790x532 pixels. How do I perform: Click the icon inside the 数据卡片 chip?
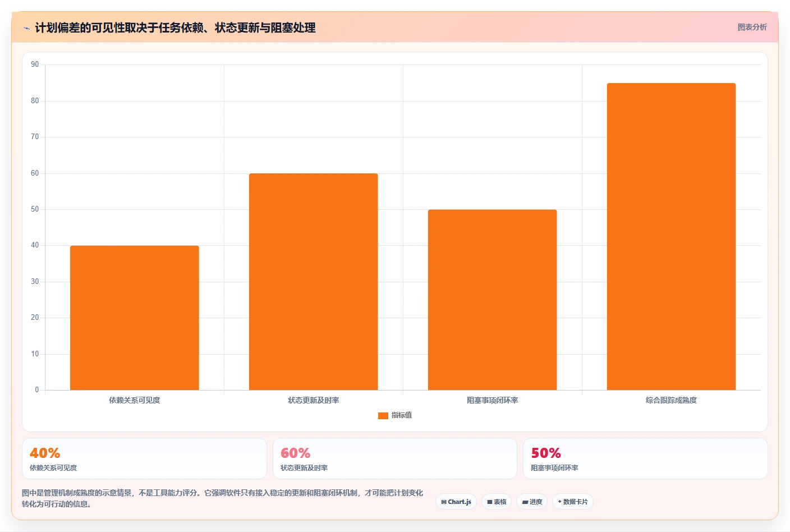pos(559,502)
